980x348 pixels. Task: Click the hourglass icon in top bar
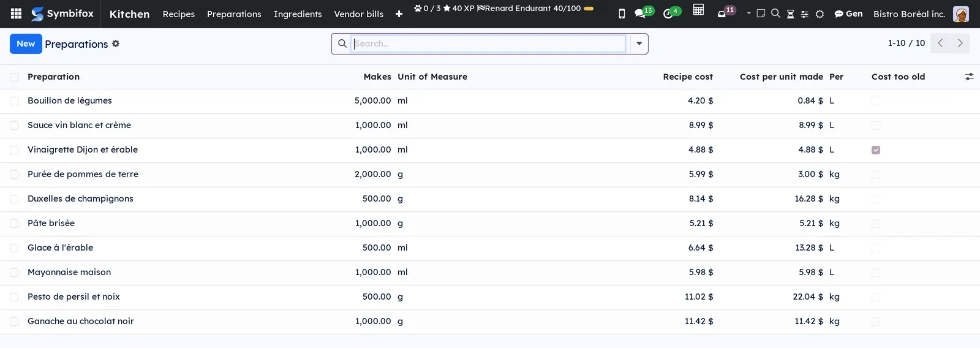coord(790,13)
